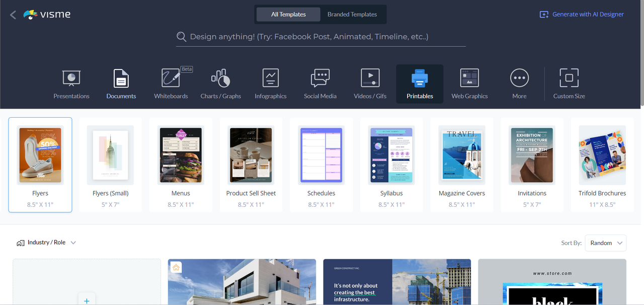Image resolution: width=644 pixels, height=305 pixels.
Task: Select the Documents category icon
Action: (121, 79)
